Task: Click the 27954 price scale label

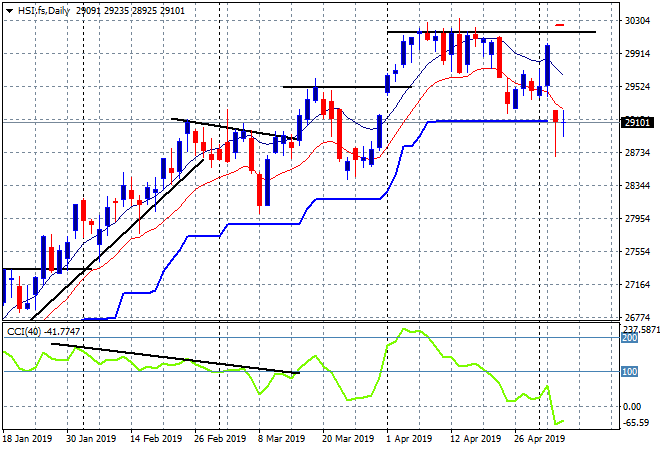Action: pos(637,218)
